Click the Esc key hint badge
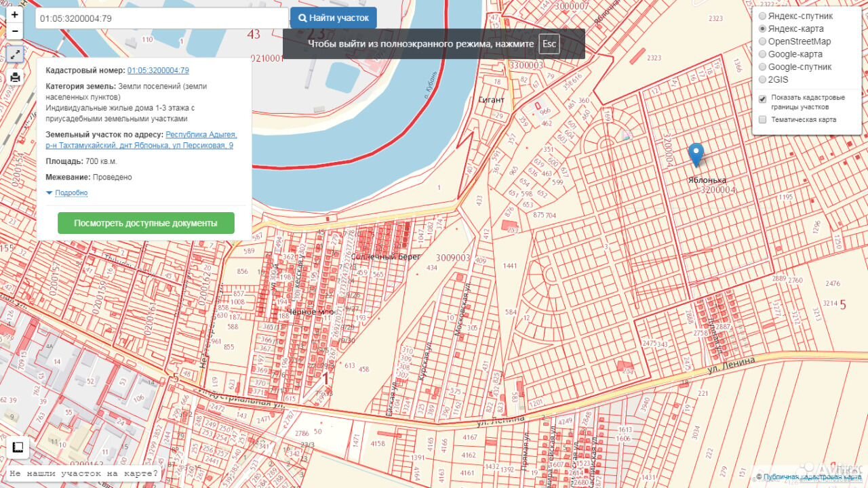868x488 pixels. (x=549, y=44)
